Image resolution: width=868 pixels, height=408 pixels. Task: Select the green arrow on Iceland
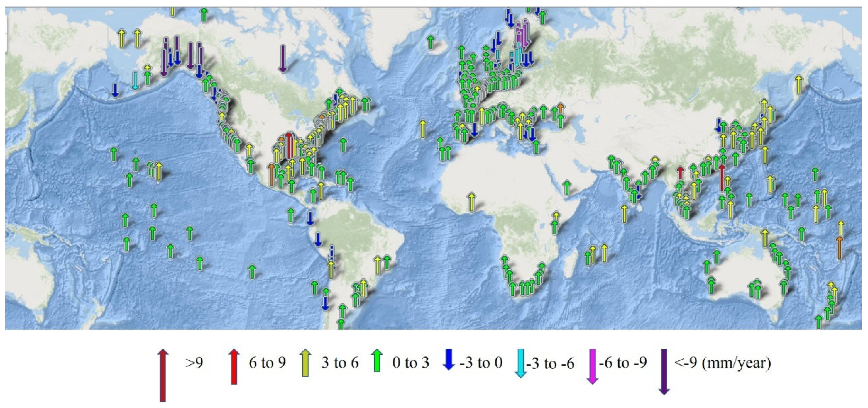point(430,42)
